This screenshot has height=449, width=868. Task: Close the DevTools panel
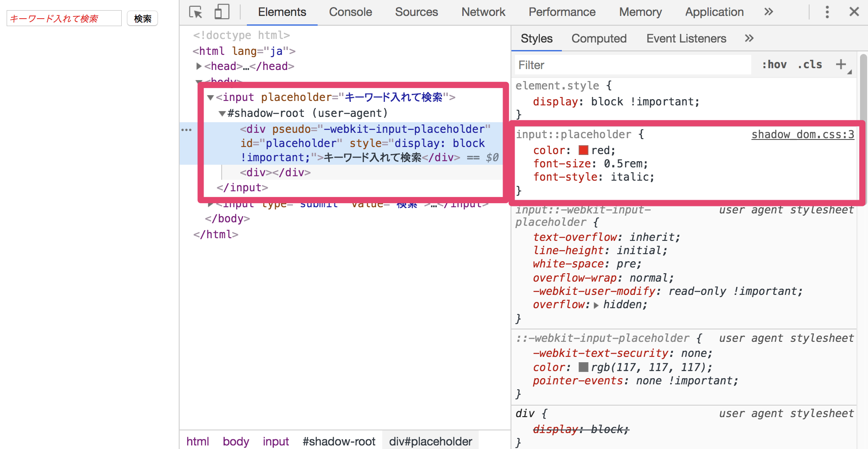pyautogui.click(x=854, y=12)
